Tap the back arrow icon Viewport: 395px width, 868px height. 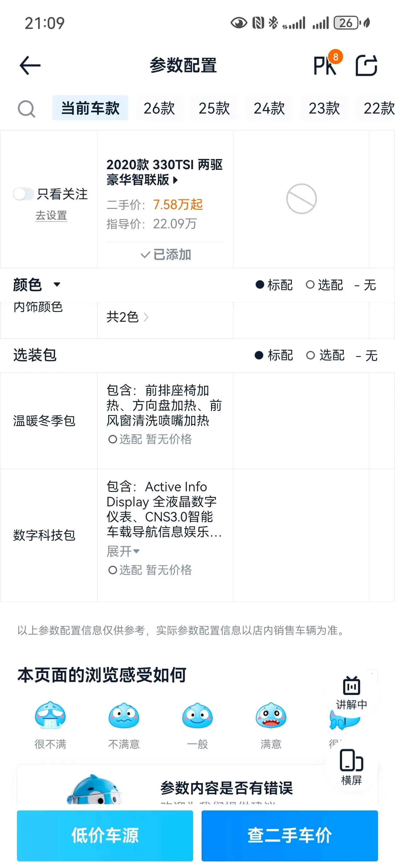[30, 65]
